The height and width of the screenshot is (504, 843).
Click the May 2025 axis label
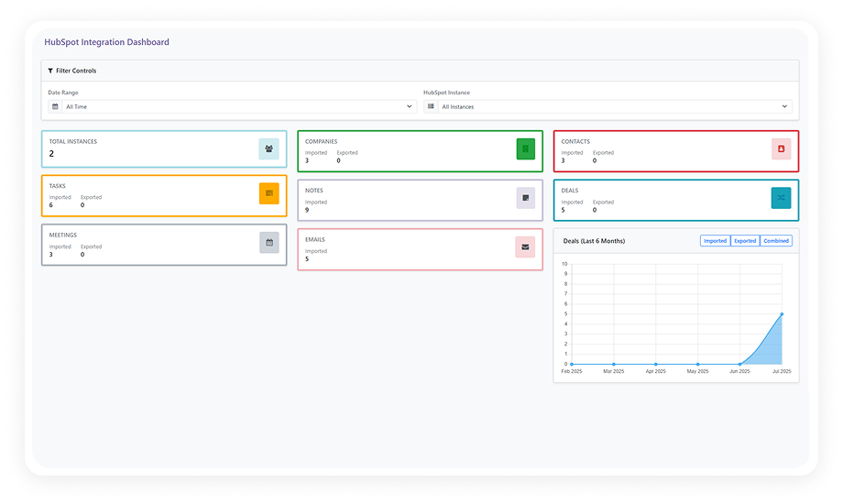pos(698,372)
